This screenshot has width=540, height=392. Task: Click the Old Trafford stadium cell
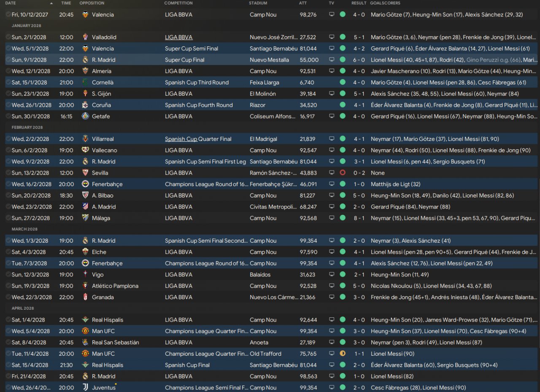coord(266,354)
